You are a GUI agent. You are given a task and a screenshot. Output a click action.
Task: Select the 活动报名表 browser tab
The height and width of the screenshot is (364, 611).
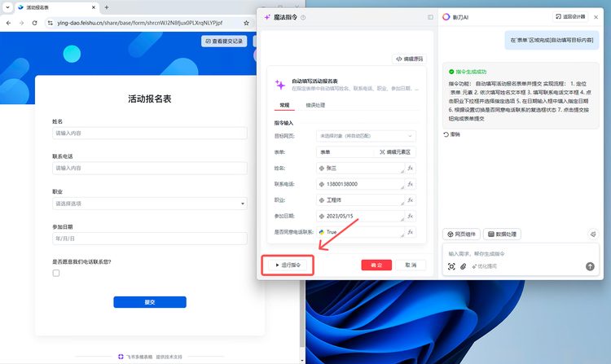pyautogui.click(x=56, y=7)
